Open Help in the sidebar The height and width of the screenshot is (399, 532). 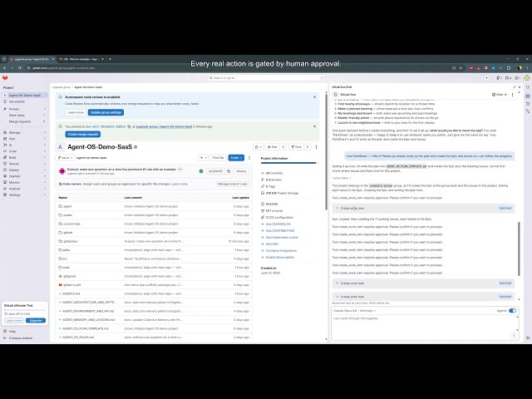tap(12, 332)
